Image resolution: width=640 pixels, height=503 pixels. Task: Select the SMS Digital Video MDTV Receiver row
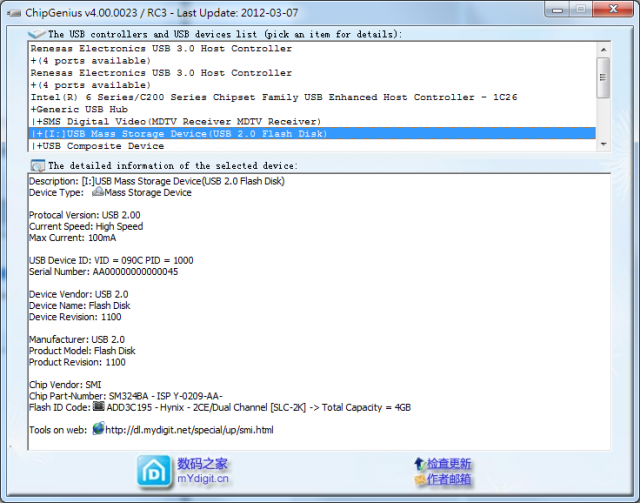point(312,122)
